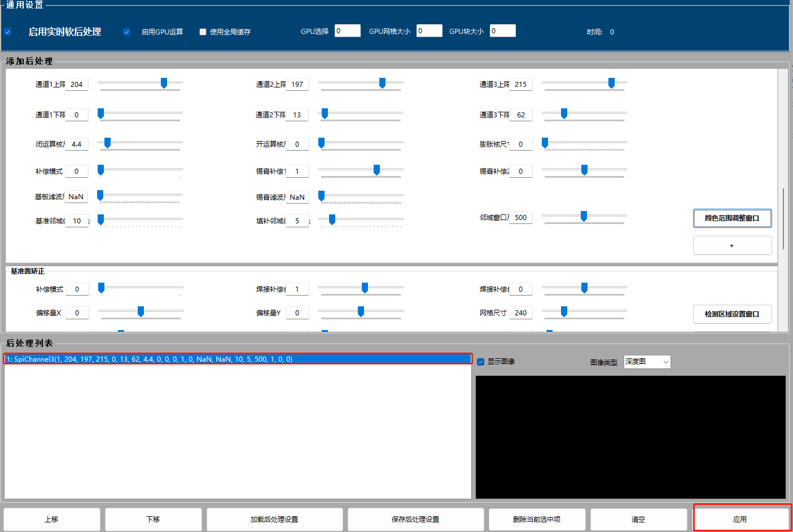The height and width of the screenshot is (532, 793).
Task: Click 加载后处理设置 to load settings
Action: point(275,520)
